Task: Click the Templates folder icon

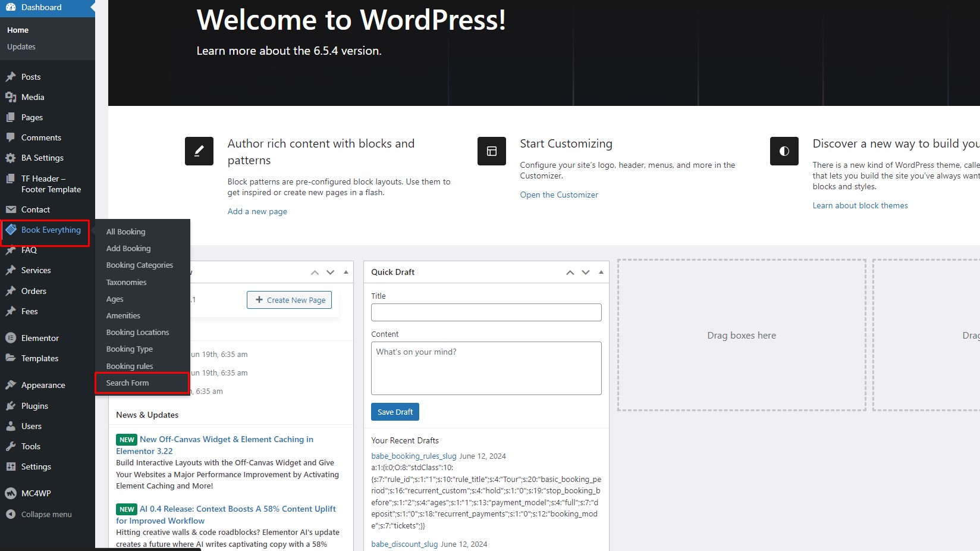Action: tap(11, 358)
